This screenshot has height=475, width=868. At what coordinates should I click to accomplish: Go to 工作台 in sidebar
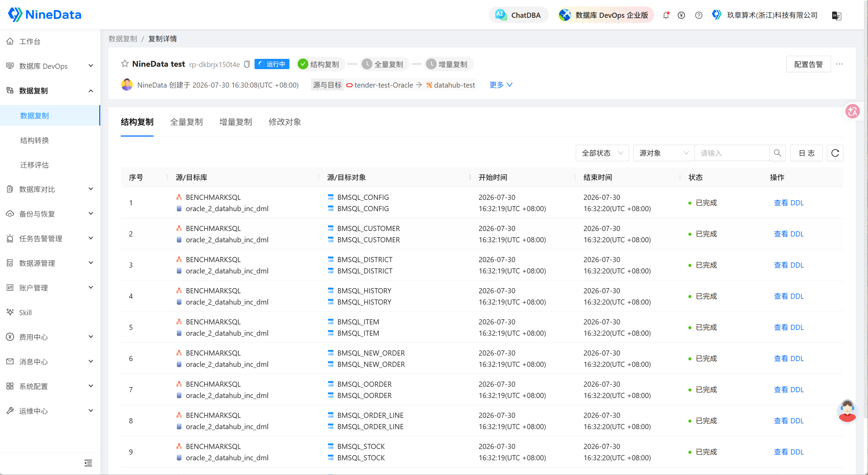(50, 41)
